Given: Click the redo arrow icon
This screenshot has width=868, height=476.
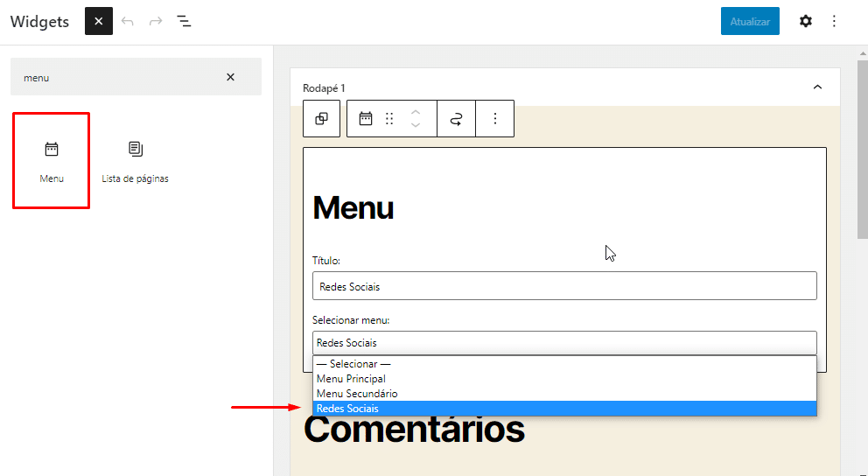Looking at the screenshot, I should point(156,21).
